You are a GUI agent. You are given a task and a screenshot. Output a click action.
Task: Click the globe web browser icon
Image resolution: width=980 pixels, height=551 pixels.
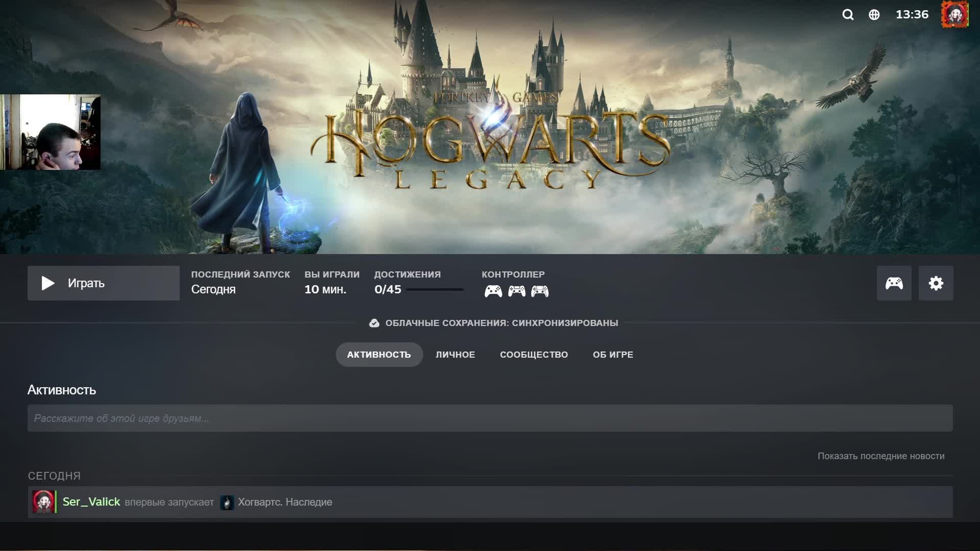pyautogui.click(x=874, y=15)
